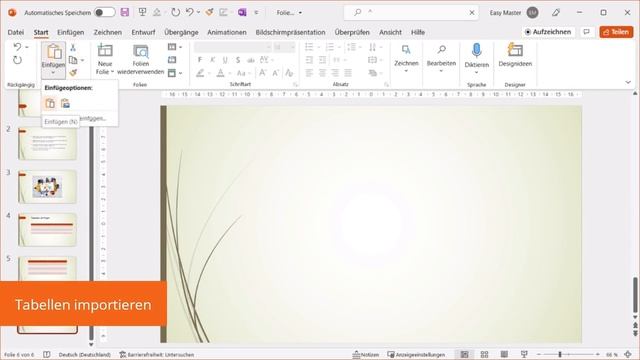This screenshot has width=640, height=360.
Task: Expand the Copy dropdown arrow
Action: pyautogui.click(x=82, y=60)
